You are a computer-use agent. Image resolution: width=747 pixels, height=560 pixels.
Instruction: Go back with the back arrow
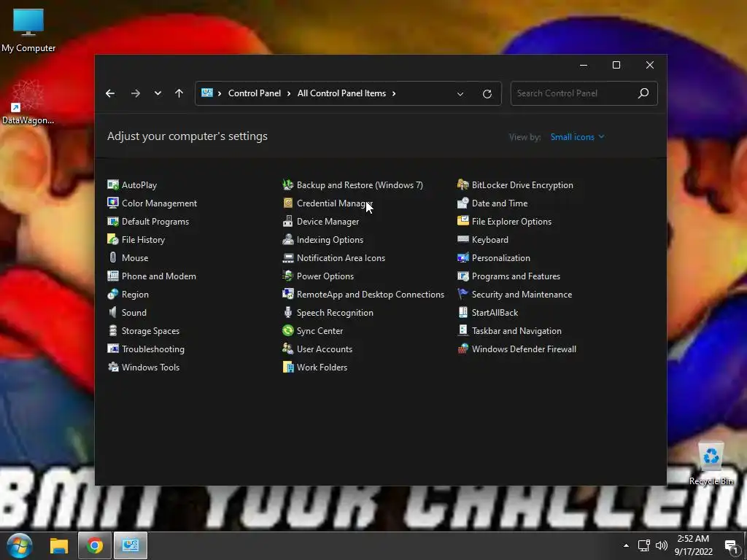tap(110, 93)
